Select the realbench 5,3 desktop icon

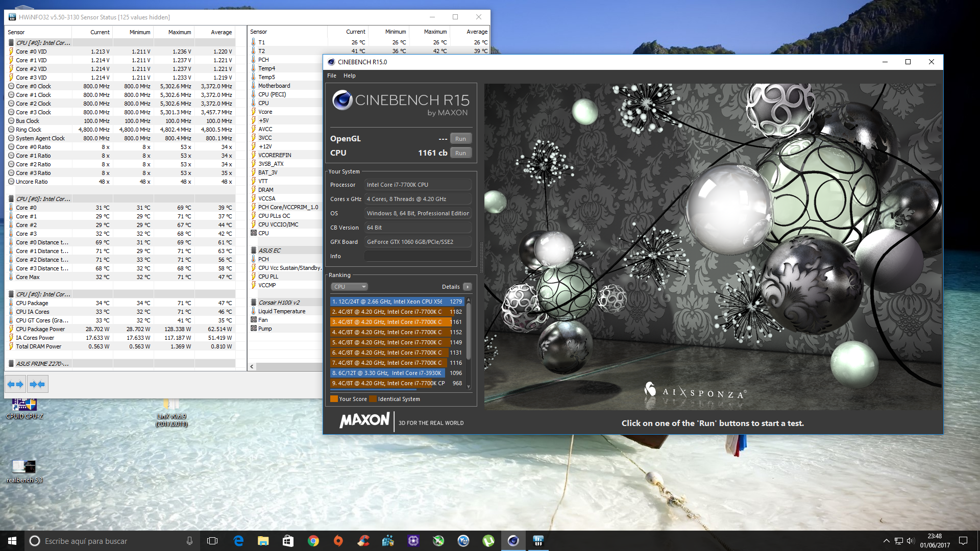click(24, 471)
